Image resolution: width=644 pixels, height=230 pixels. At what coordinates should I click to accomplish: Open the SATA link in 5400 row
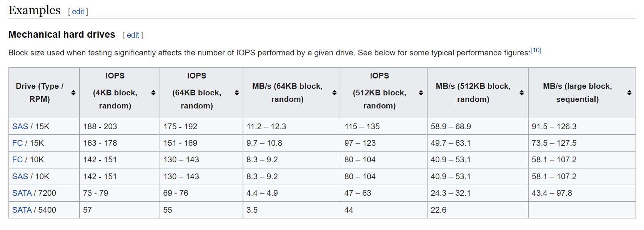tap(22, 210)
